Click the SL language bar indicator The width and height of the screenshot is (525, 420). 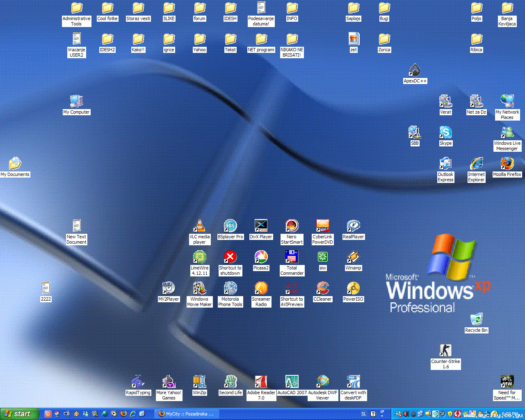[x=364, y=414]
